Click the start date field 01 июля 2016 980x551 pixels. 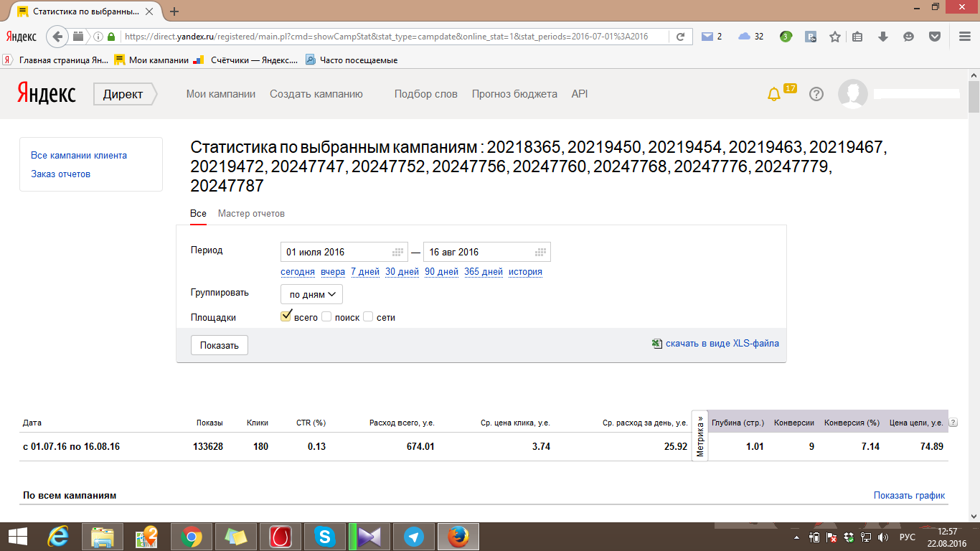[344, 252]
